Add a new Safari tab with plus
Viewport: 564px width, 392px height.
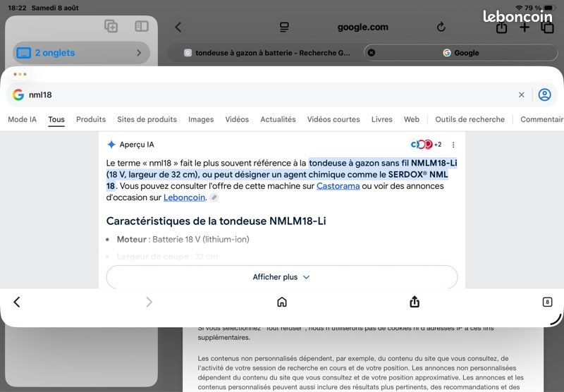pos(525,27)
